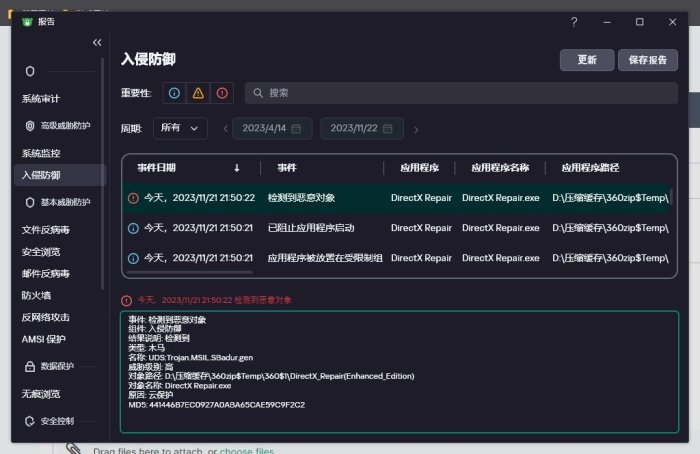The height and width of the screenshot is (454, 700).
Task: Toggle the info importance filter
Action: click(x=174, y=93)
